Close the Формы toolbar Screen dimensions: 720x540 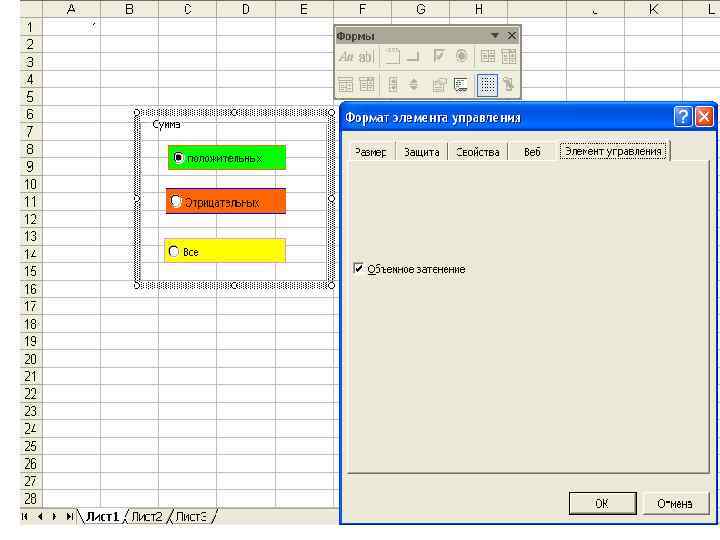(512, 35)
